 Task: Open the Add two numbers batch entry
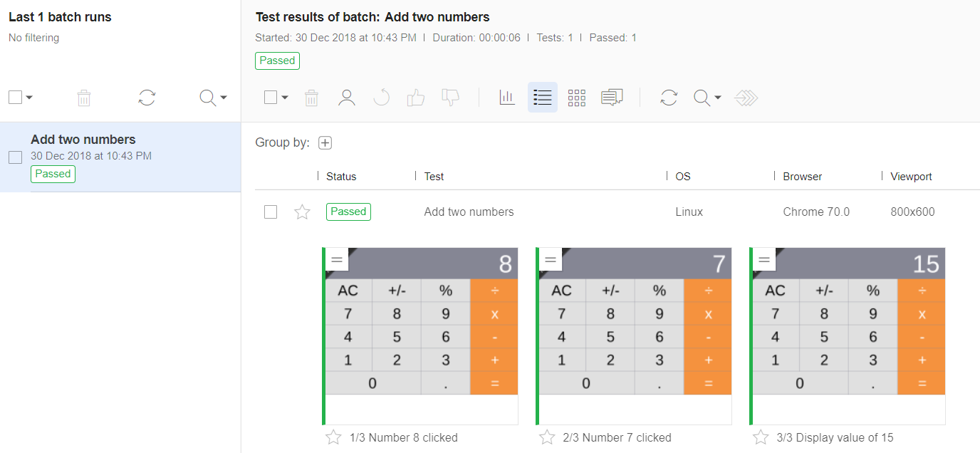click(x=83, y=140)
